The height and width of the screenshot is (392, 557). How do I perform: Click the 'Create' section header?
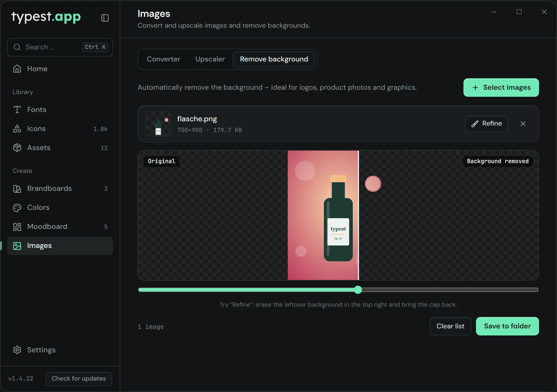coord(22,171)
